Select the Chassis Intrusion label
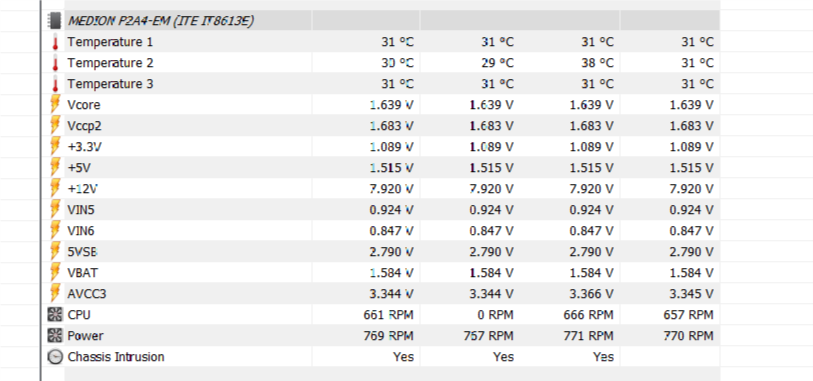Screen dimensions: 813x381 (x=116, y=357)
